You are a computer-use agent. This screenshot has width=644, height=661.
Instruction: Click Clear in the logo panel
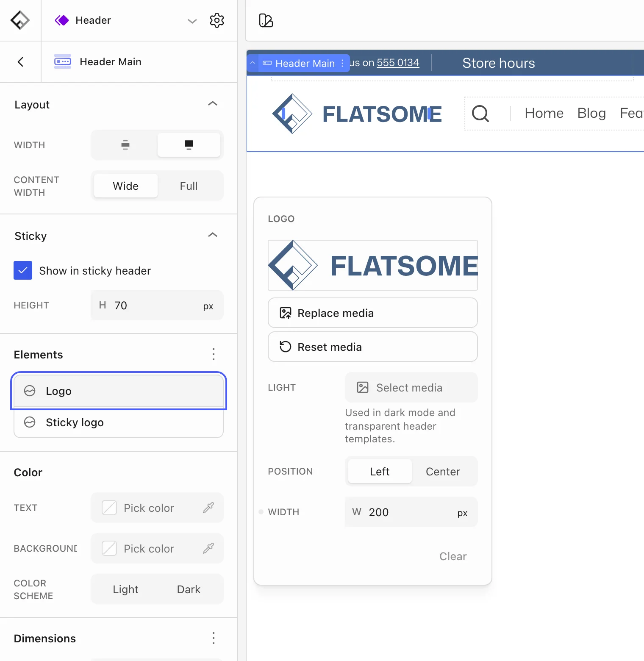coord(453,556)
